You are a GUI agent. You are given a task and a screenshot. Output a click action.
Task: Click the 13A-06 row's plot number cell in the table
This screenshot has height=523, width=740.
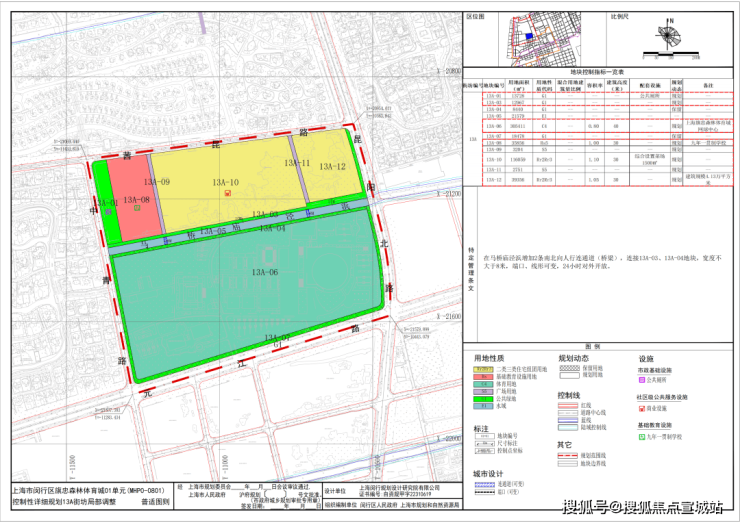coord(494,127)
